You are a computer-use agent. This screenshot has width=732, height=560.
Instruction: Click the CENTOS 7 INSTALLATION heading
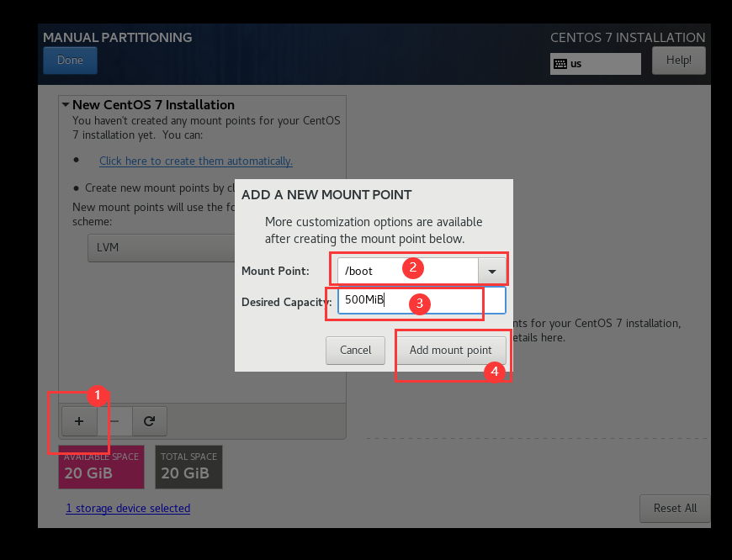coord(628,37)
